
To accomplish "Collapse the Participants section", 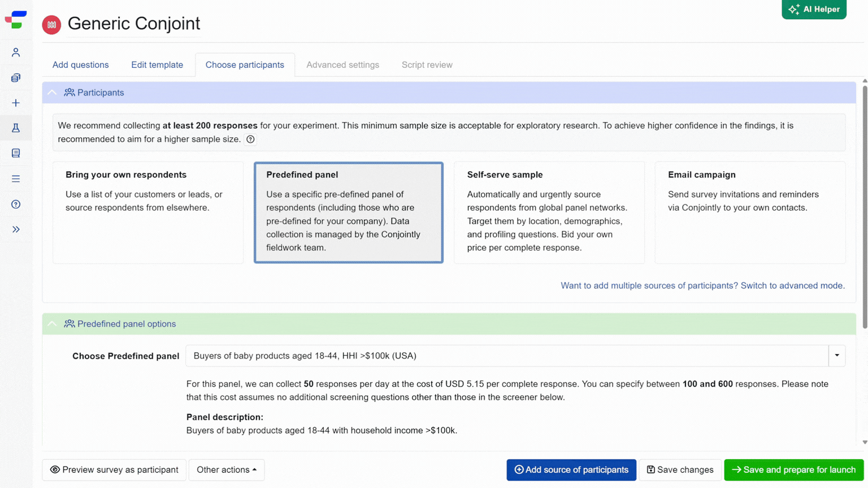I will tap(52, 93).
